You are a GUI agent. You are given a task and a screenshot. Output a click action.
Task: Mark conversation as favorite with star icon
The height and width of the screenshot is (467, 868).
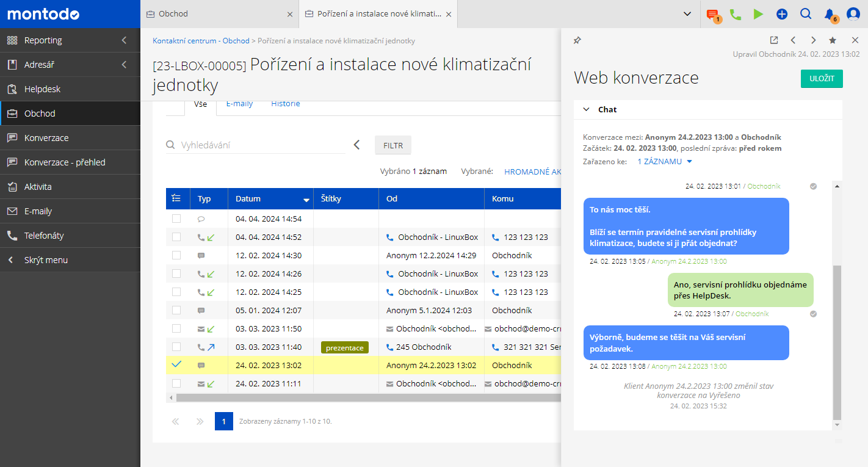coord(833,40)
